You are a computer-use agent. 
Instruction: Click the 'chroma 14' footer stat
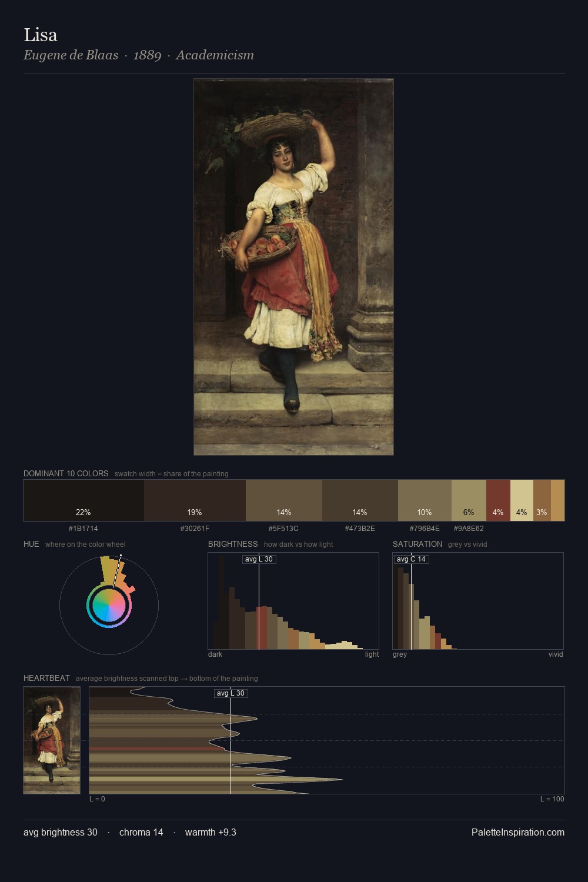point(141,832)
